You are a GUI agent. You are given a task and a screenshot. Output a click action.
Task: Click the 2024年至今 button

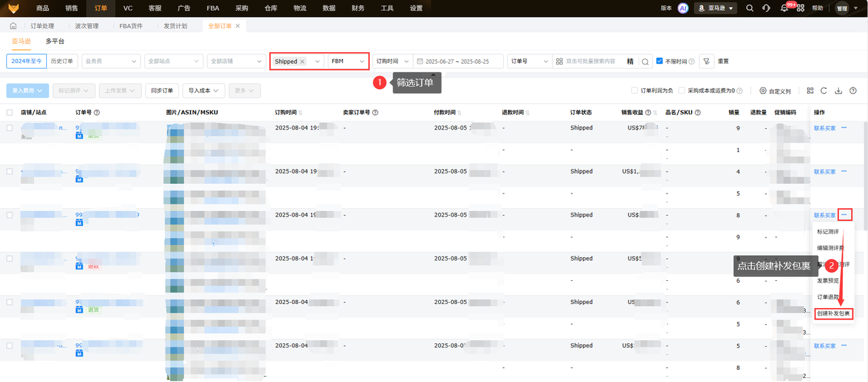click(x=26, y=61)
